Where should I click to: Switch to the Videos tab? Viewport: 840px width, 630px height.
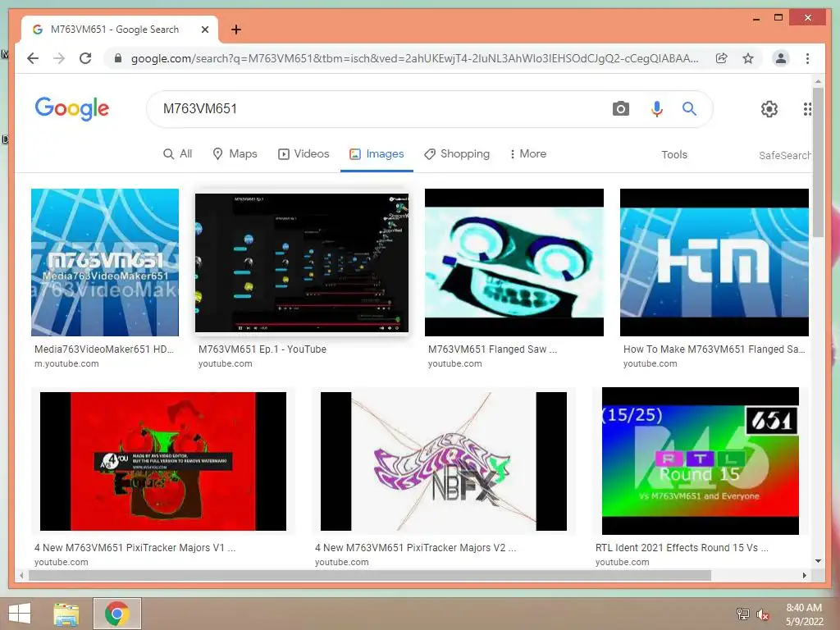pos(304,153)
